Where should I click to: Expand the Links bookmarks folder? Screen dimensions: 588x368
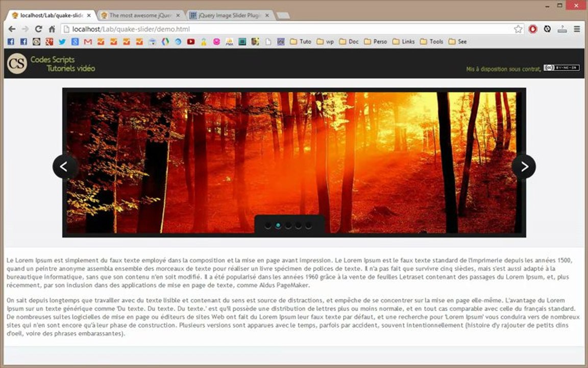tap(404, 42)
